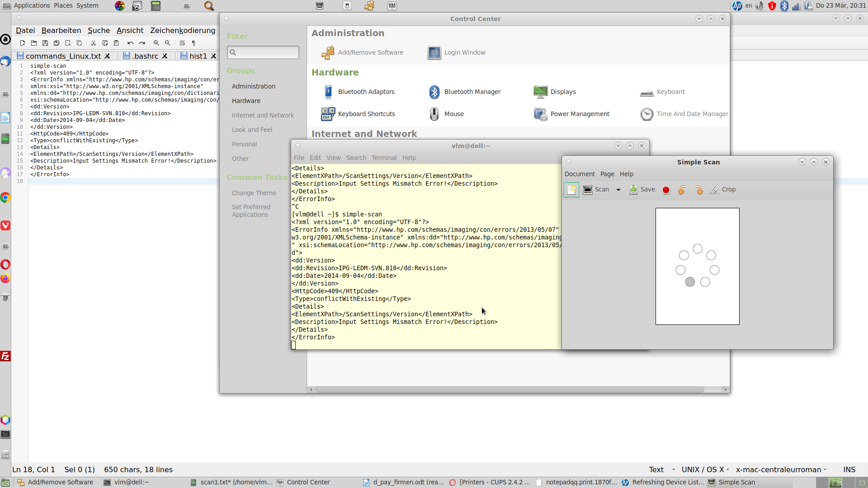Viewport: 868px width, 488px height.
Task: Open the Text language dropdown in status bar
Action: click(662, 469)
